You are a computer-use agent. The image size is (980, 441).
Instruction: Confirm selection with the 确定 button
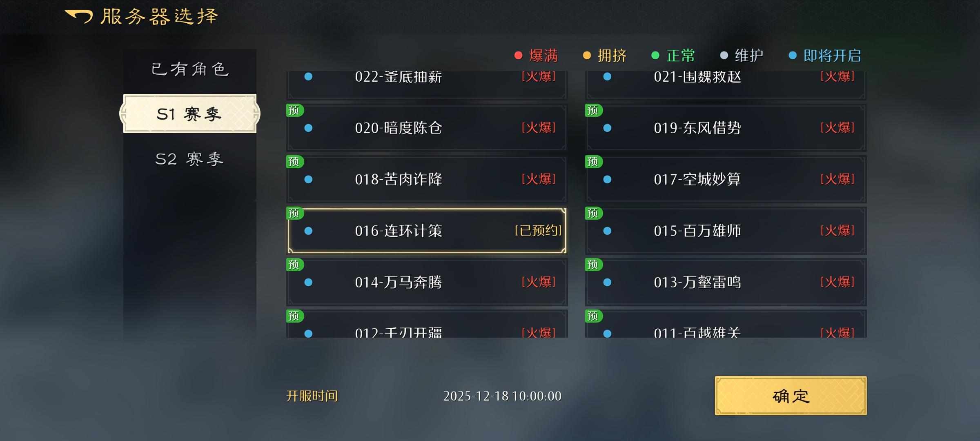coord(791,396)
